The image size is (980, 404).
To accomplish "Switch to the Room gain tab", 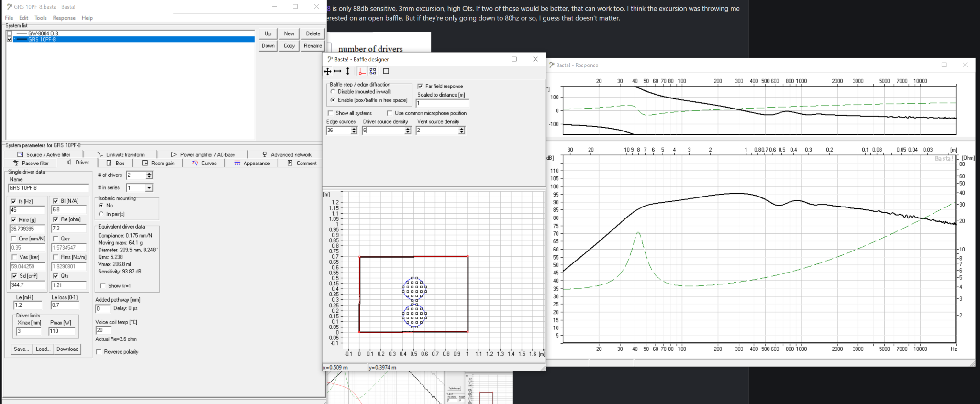I will (x=158, y=163).
